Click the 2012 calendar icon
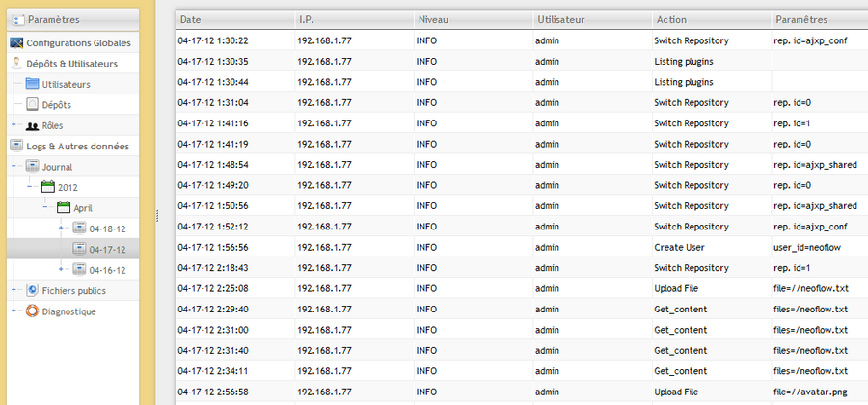Viewport: 868px width, 405px height. coord(47,187)
